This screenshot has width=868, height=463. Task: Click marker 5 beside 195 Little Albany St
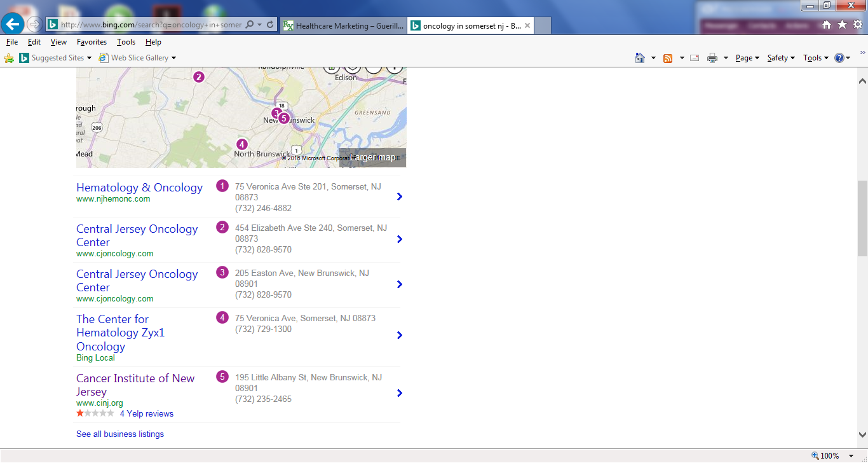click(222, 377)
